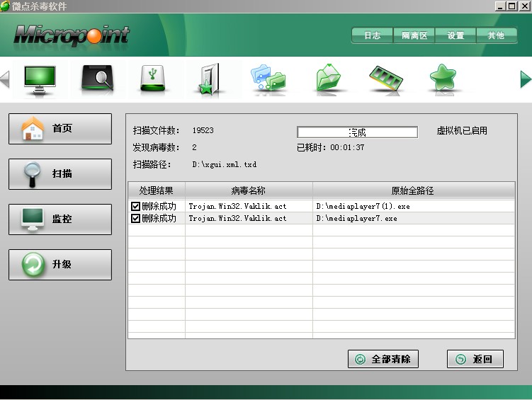
Task: Uncheck the mediaplayer7(1).exe row checkbox
Action: (x=135, y=206)
